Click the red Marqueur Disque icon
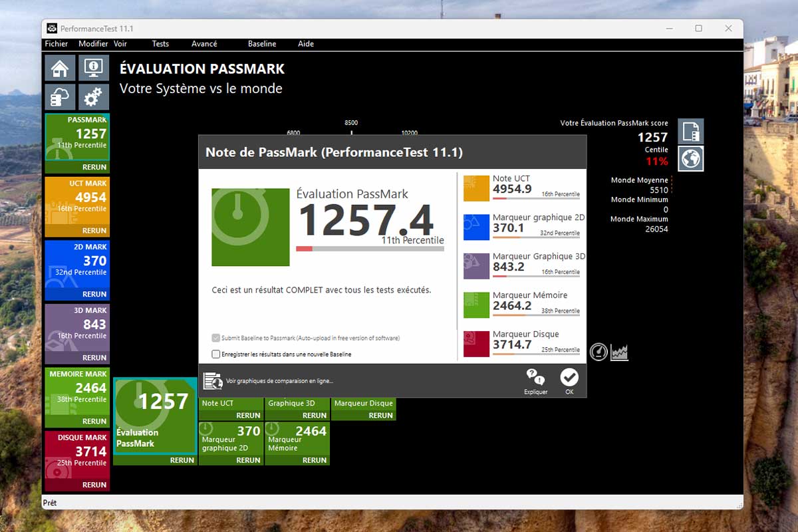This screenshot has width=798, height=532. pos(476,344)
